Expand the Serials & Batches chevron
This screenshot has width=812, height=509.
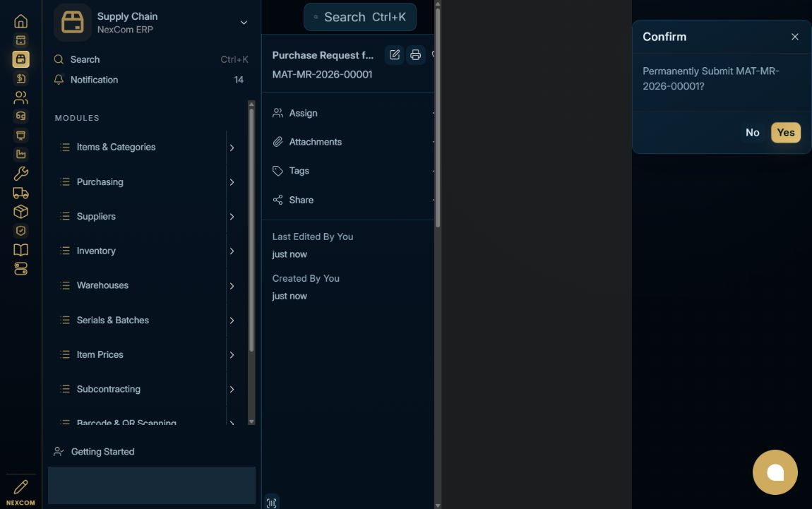click(x=232, y=321)
